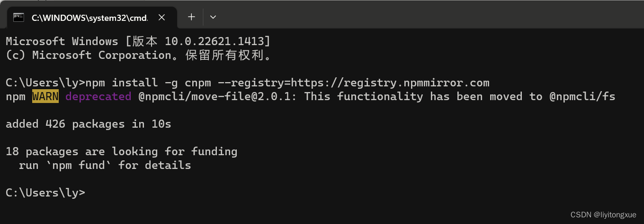Click the added 426 packages line
644x224 pixels.
pos(88,124)
